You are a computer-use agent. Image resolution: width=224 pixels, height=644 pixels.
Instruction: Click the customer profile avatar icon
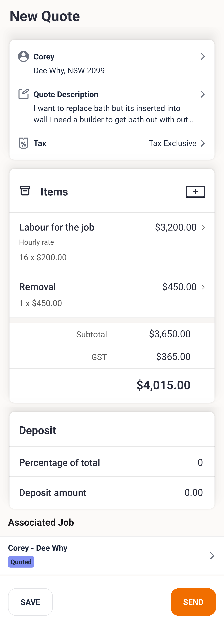click(x=23, y=56)
